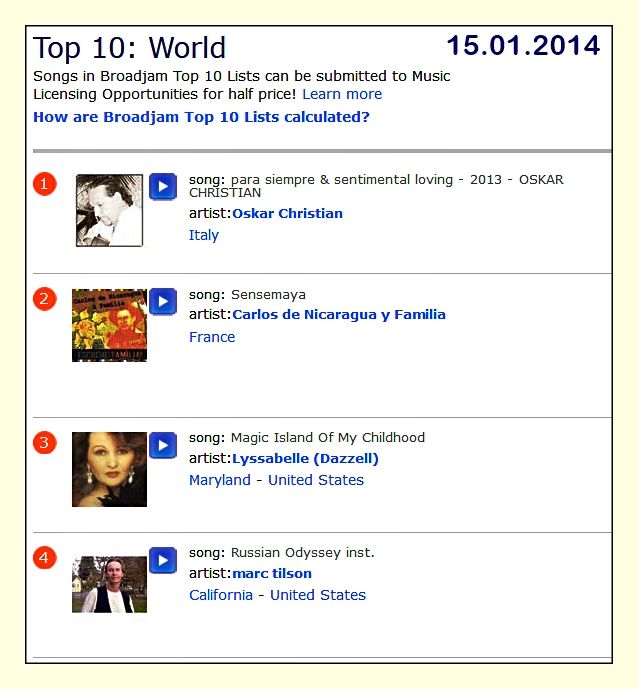638x689 pixels.
Task: Click the Learn more link
Action: tap(342, 94)
